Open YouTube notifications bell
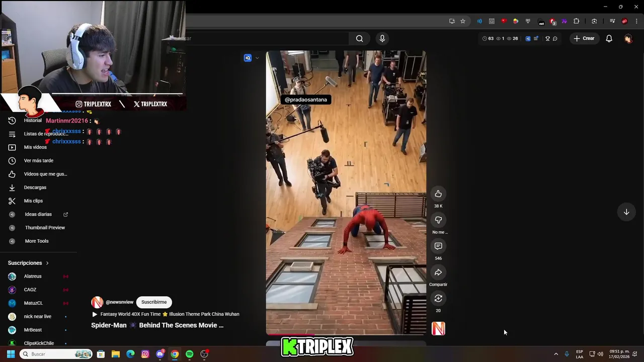This screenshot has height=362, width=644. (609, 38)
